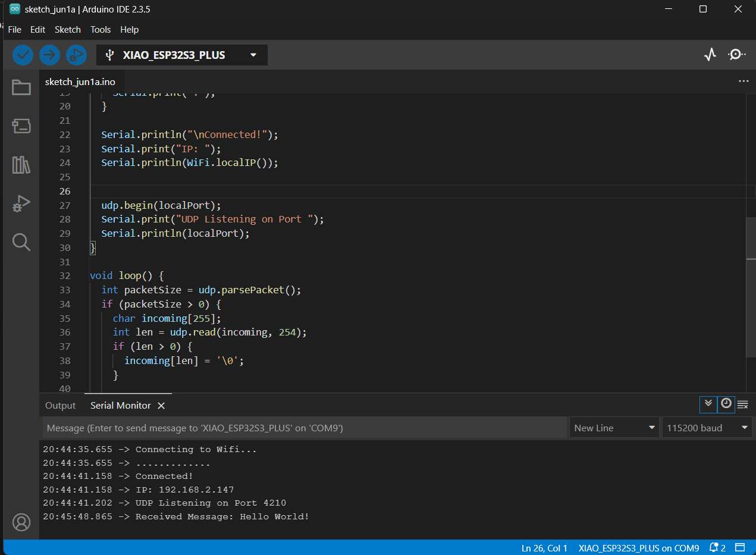This screenshot has width=756, height=555.
Task: Click the USB icon in board selector
Action: (x=109, y=55)
